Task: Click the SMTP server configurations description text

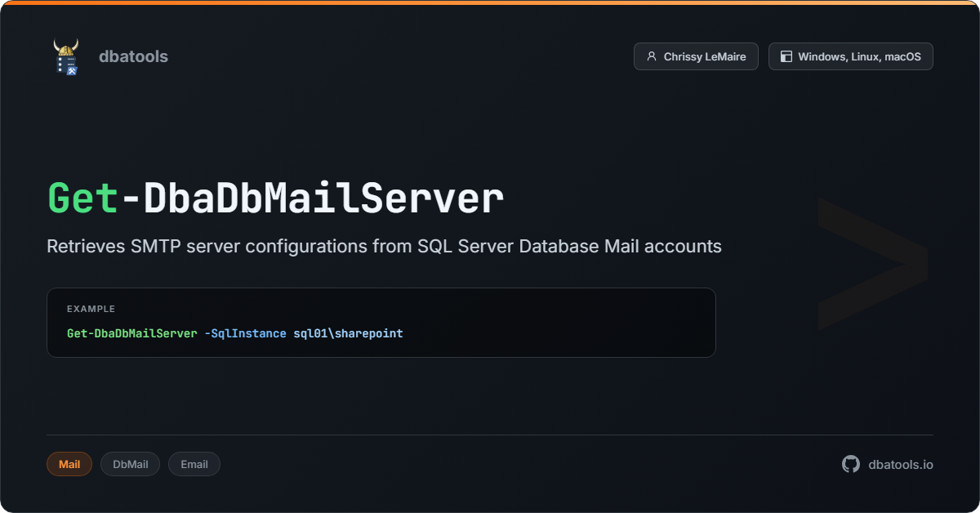Action: pyautogui.click(x=384, y=246)
